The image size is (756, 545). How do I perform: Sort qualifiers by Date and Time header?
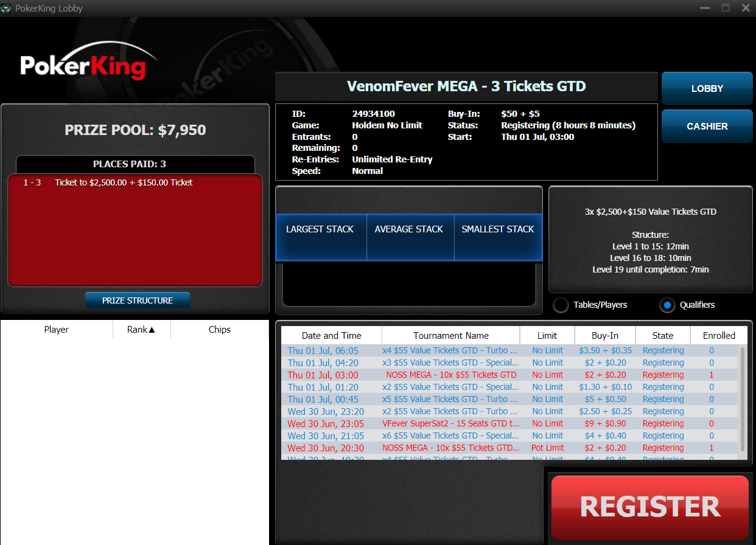331,336
